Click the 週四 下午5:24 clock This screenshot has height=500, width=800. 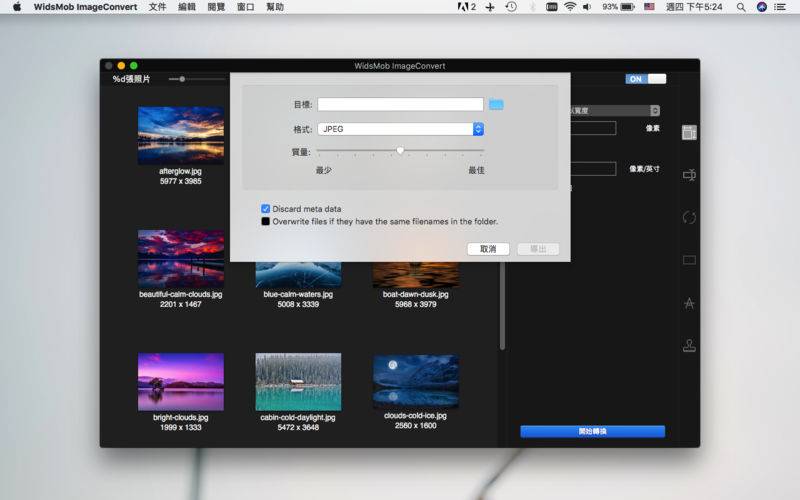(x=694, y=7)
